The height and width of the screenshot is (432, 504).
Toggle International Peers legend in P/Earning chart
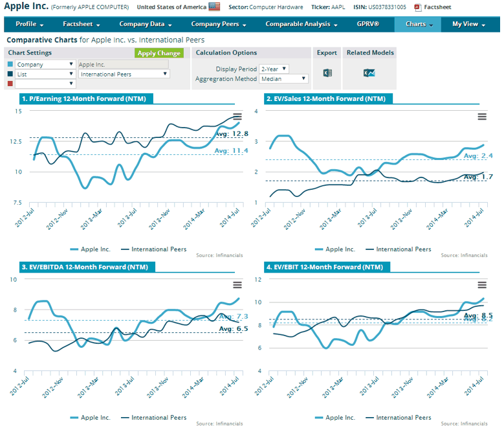153,249
